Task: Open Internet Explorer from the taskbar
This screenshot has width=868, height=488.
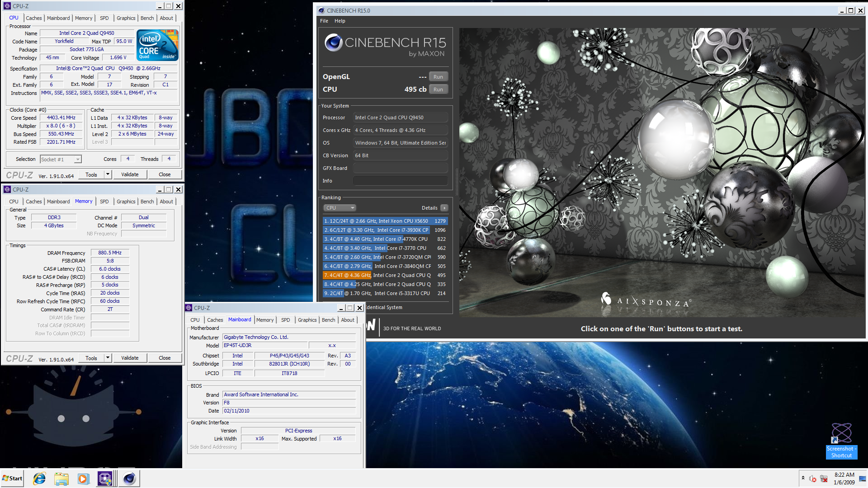Action: point(39,479)
